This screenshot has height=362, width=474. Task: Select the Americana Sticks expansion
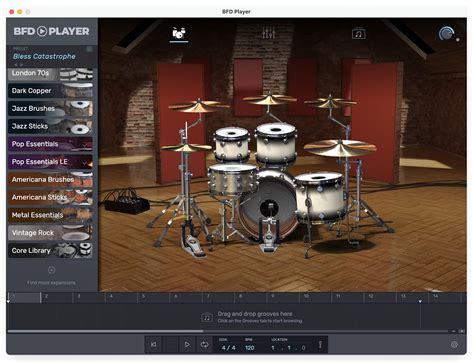point(50,197)
